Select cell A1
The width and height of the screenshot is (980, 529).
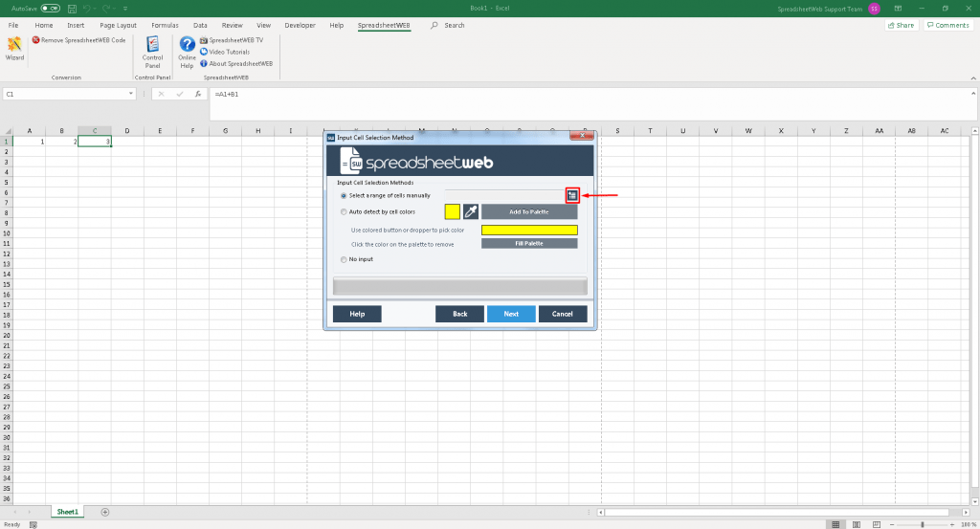(30, 142)
